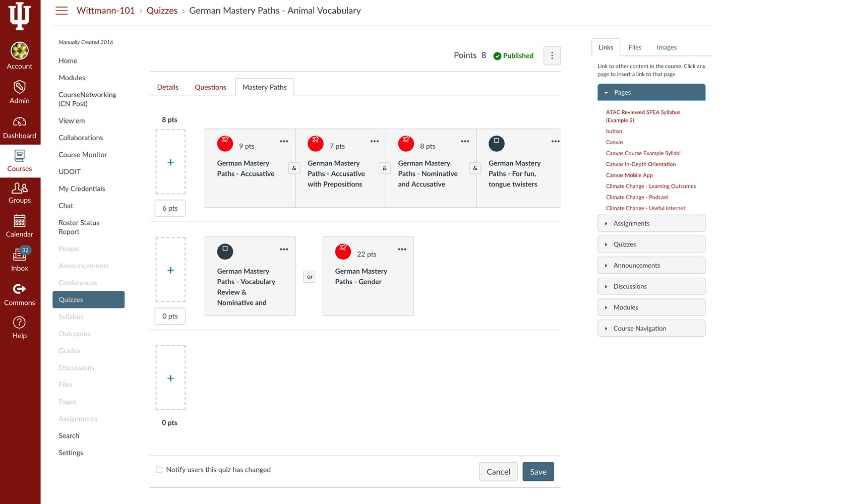Open Quizzes in course navigation
Screen dimensions: 842x504
(x=88, y=299)
